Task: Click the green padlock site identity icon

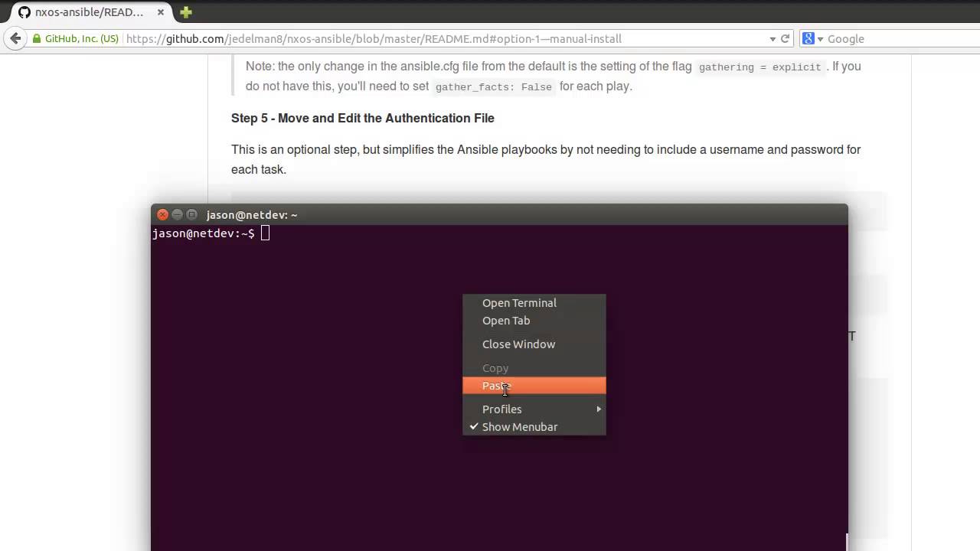Action: (x=37, y=39)
